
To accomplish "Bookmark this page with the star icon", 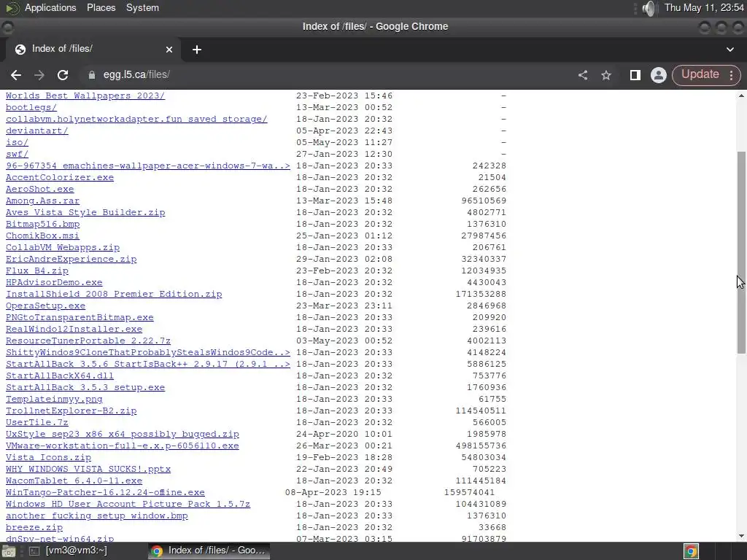I will 606,75.
